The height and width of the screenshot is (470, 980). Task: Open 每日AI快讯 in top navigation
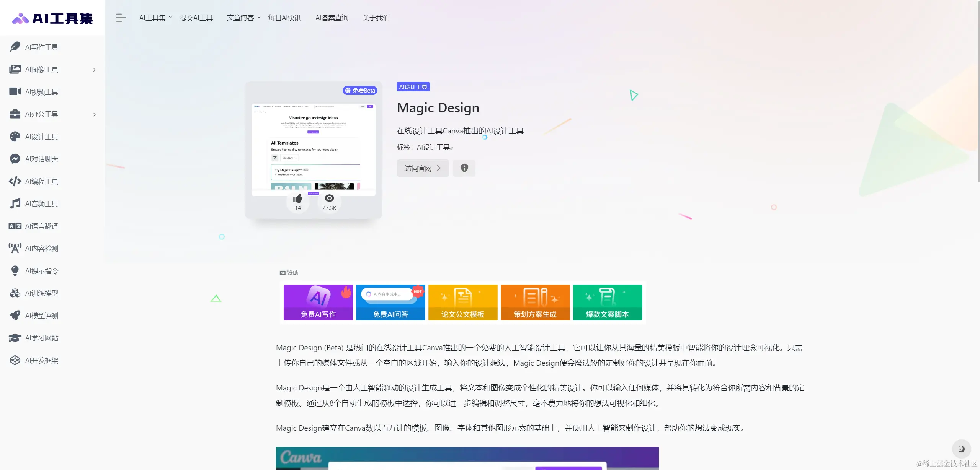[284, 18]
